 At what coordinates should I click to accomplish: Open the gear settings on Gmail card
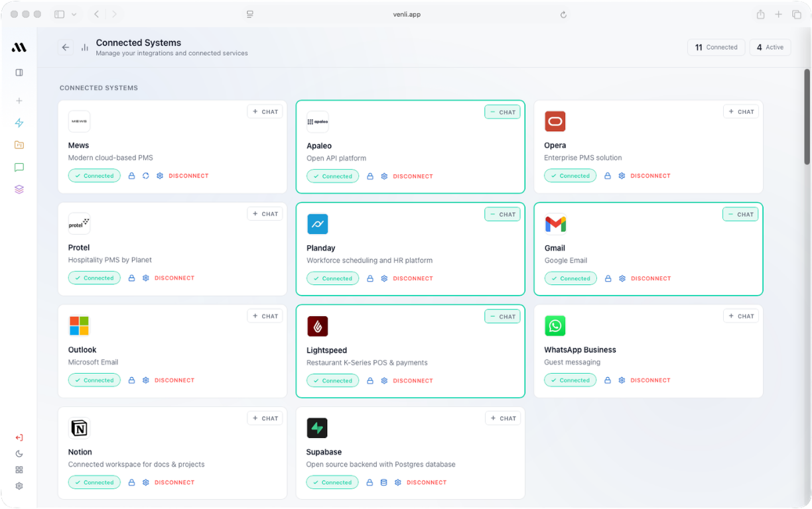point(622,278)
